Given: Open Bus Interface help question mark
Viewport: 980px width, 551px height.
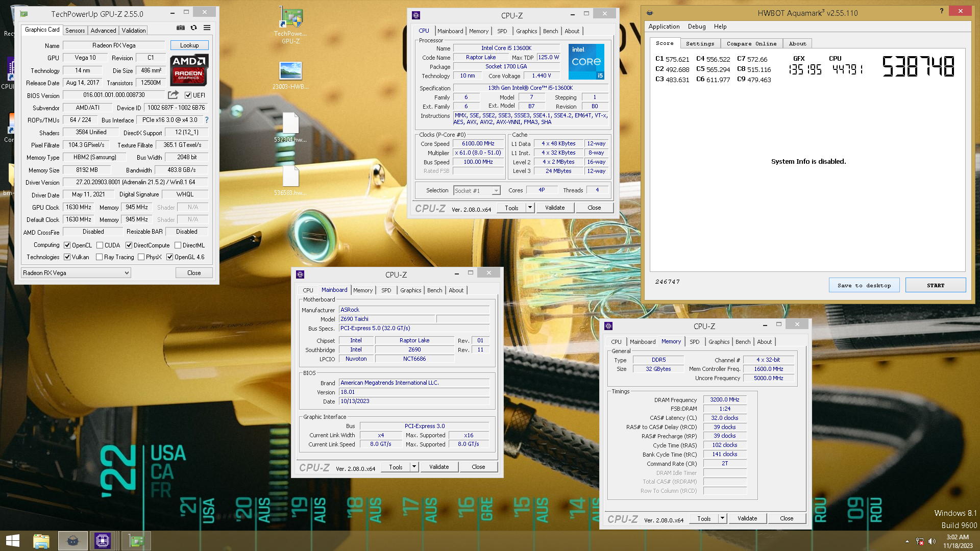Looking at the screenshot, I should coord(207,120).
